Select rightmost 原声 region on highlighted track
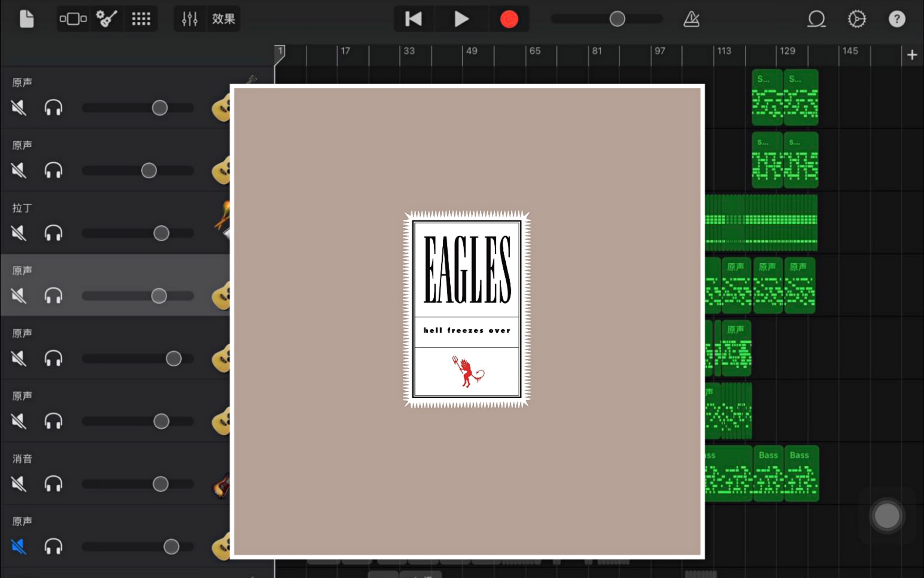924x578 pixels. 800,286
